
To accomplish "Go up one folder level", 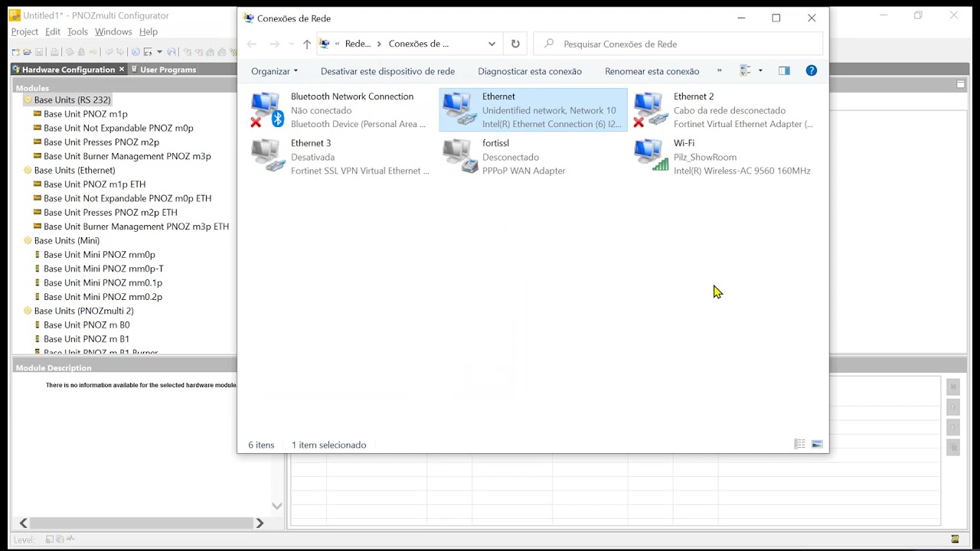I will 307,44.
